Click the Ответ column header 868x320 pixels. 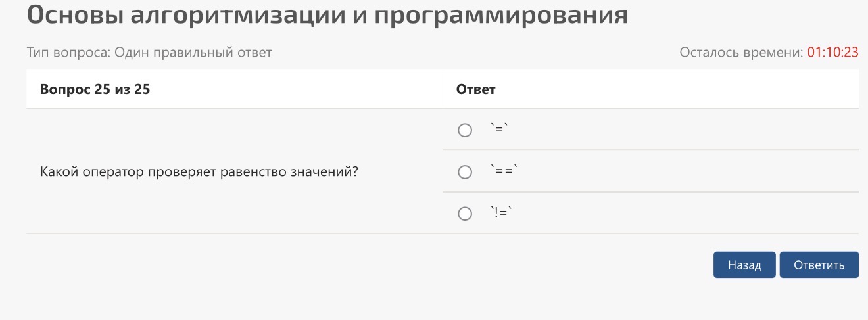tap(475, 89)
